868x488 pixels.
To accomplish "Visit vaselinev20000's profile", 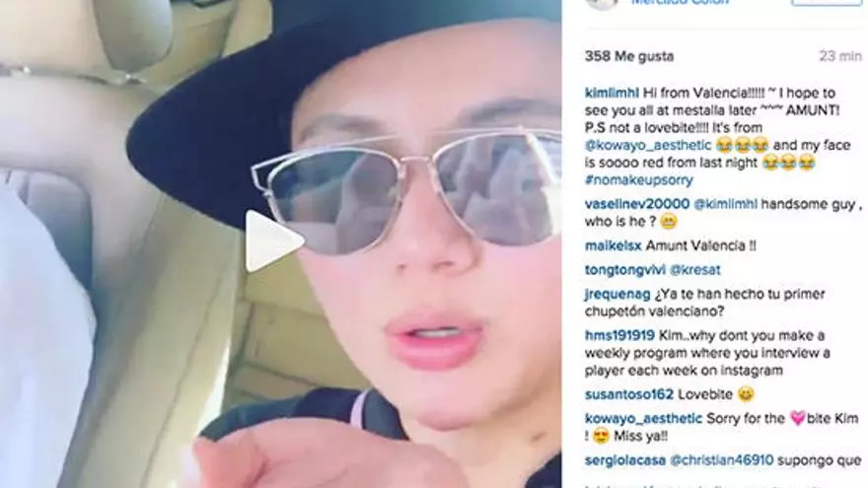I will pyautogui.click(x=637, y=204).
